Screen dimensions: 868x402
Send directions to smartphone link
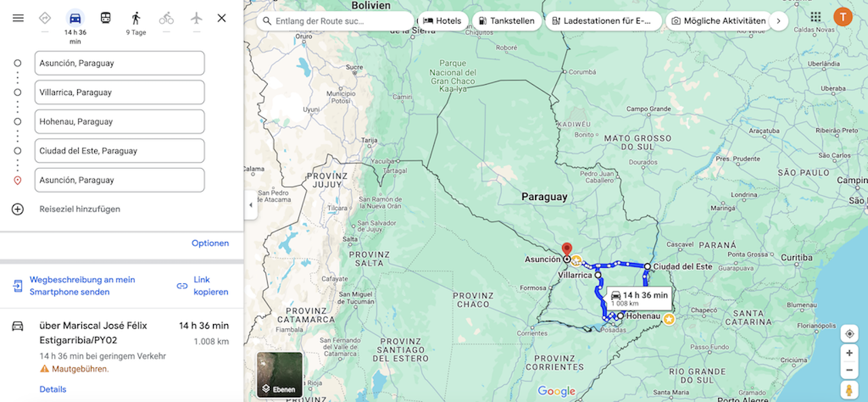pyautogui.click(x=82, y=285)
